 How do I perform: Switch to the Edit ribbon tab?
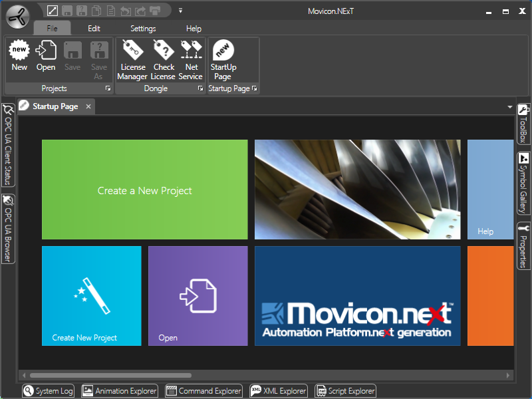pyautogui.click(x=94, y=29)
